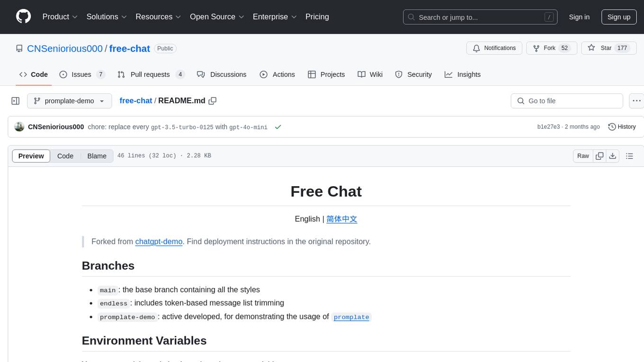
Task: Expand the Solutions menu
Action: pos(107,17)
